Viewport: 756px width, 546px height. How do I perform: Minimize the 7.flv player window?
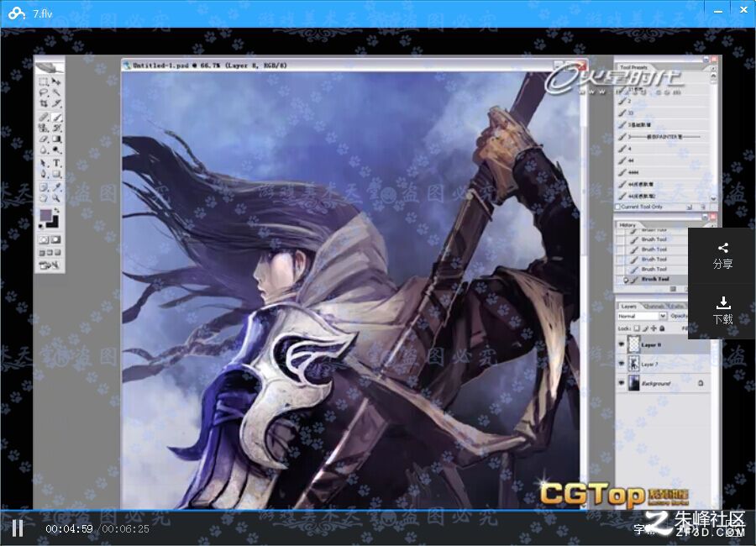pos(718,11)
